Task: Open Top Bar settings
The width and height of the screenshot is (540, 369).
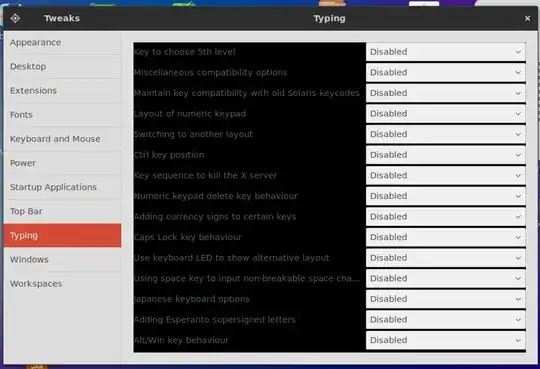Action: pos(62,211)
